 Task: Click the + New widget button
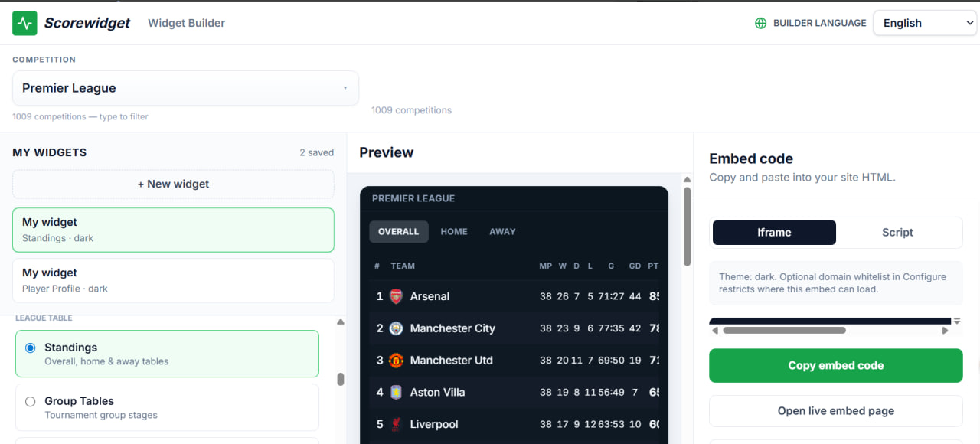pyautogui.click(x=173, y=184)
